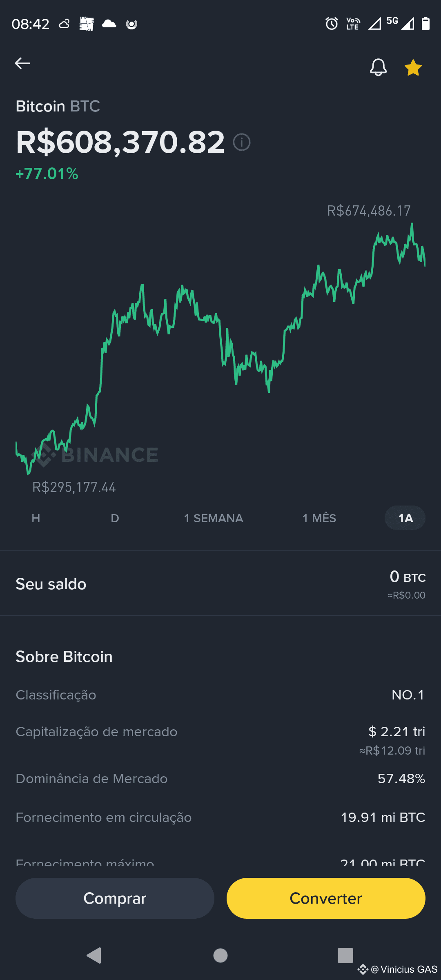This screenshot has width=441, height=980.
Task: Tap the alarm clock status icon
Action: [x=332, y=24]
